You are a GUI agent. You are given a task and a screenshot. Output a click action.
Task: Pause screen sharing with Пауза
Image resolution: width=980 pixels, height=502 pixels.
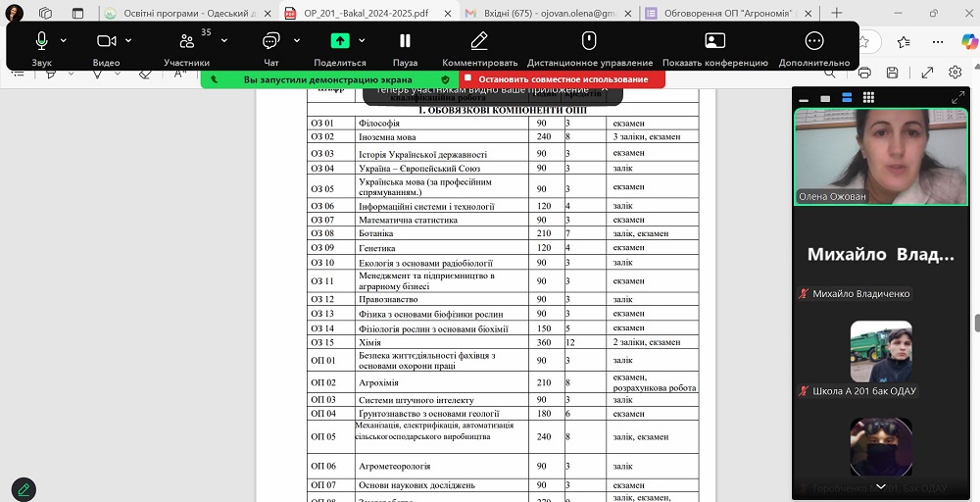point(405,41)
